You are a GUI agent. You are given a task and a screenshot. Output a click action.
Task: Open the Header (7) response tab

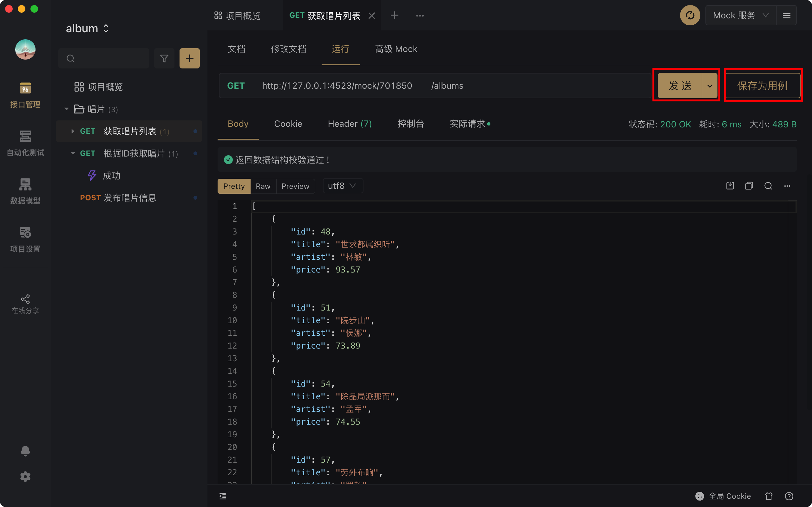[349, 124]
